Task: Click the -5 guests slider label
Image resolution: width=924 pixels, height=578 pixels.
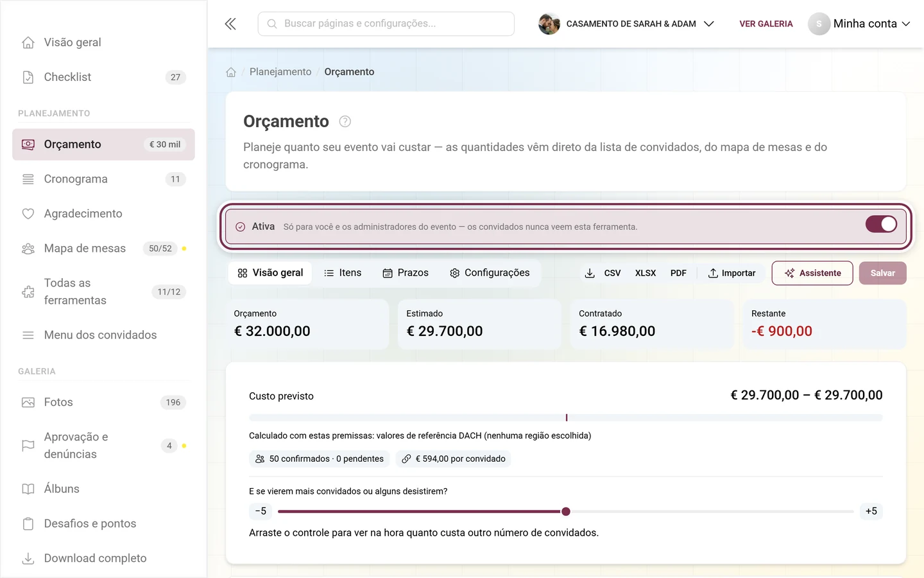Action: (261, 511)
